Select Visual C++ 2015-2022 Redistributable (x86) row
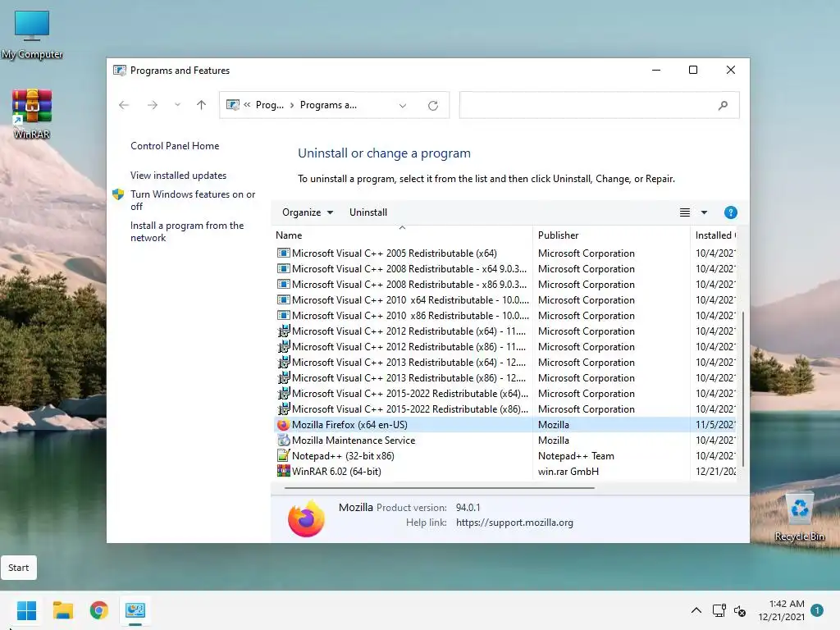The height and width of the screenshot is (630, 840). click(x=402, y=409)
